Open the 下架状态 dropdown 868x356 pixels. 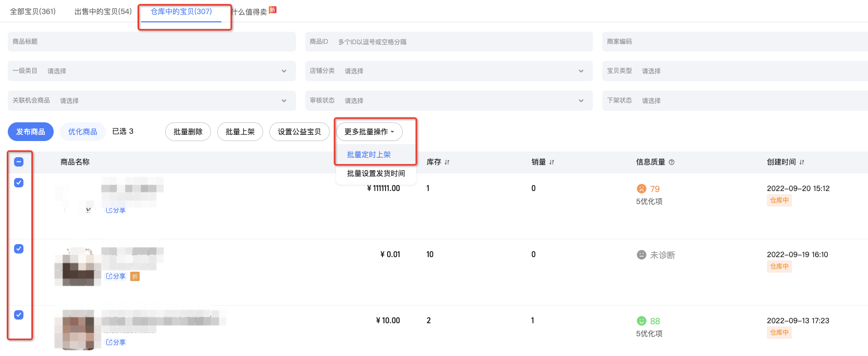tap(735, 100)
